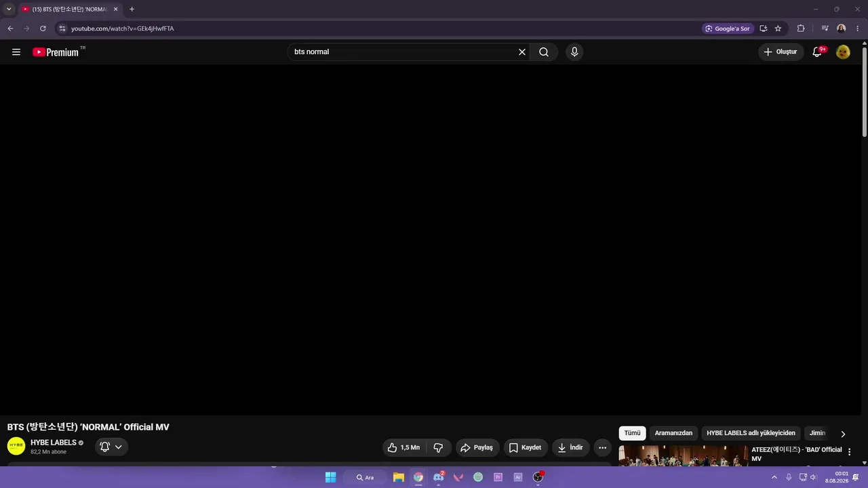Open Windows Start menu
868x488 pixels.
pos(330,477)
